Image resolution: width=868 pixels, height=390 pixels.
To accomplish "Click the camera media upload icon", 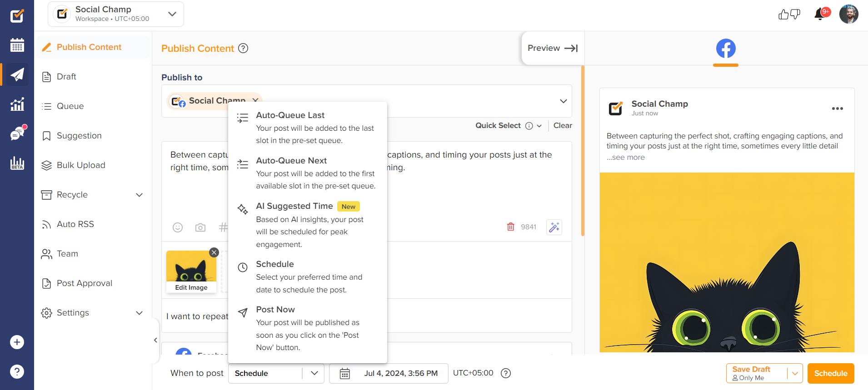I will (200, 227).
